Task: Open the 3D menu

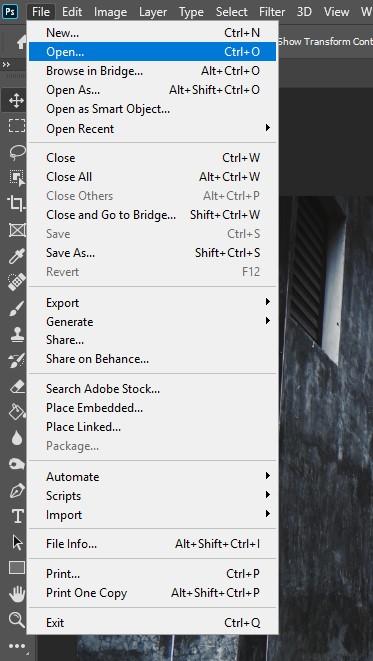Action: 304,12
